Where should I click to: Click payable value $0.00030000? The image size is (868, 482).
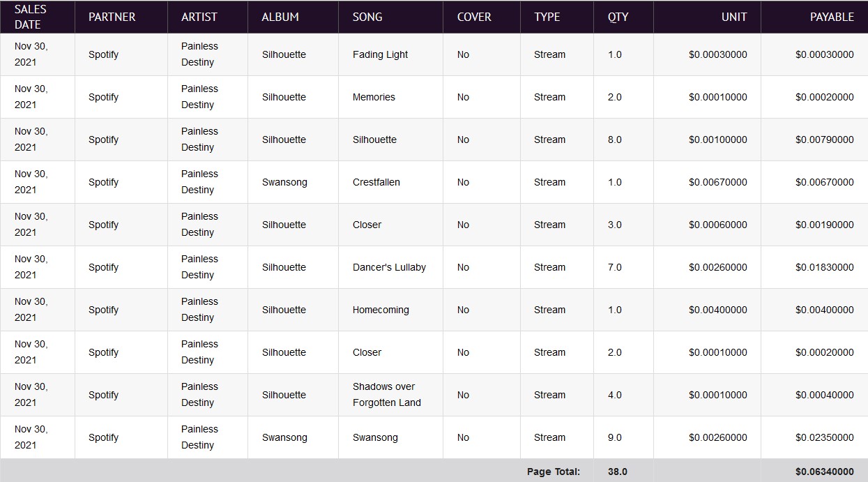pyautogui.click(x=825, y=54)
